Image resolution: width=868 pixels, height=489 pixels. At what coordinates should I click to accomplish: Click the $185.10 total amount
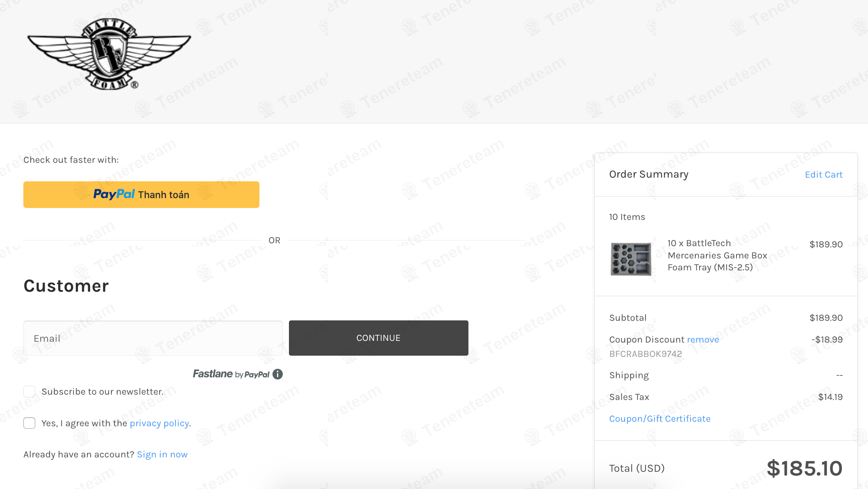click(804, 468)
